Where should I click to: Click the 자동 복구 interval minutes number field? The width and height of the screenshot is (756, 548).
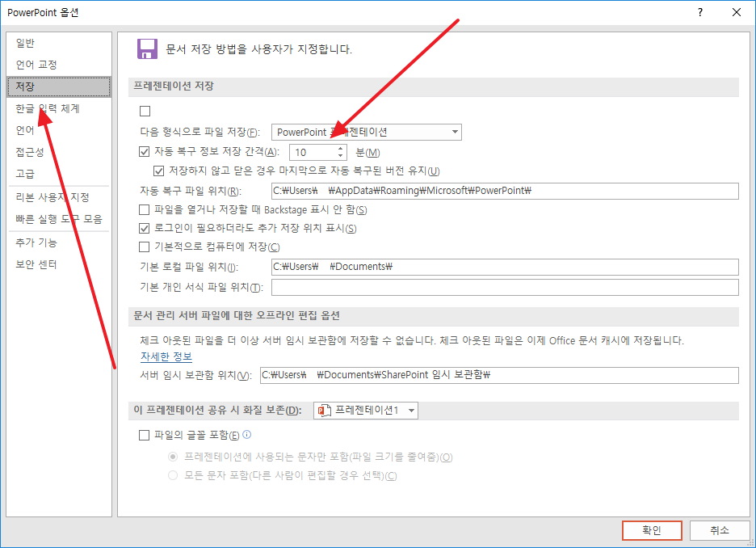(313, 153)
